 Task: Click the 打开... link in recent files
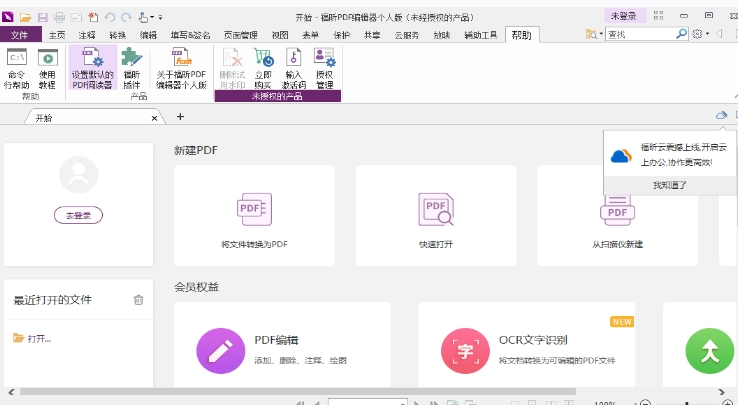pyautogui.click(x=32, y=338)
